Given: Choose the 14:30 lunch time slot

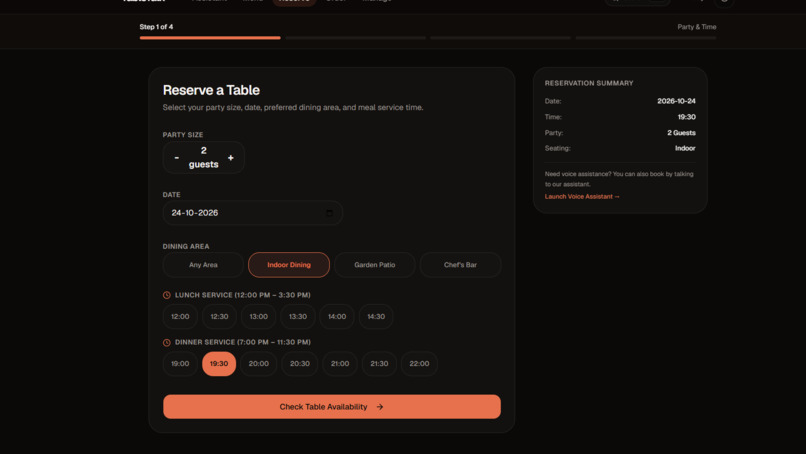Looking at the screenshot, I should (376, 317).
